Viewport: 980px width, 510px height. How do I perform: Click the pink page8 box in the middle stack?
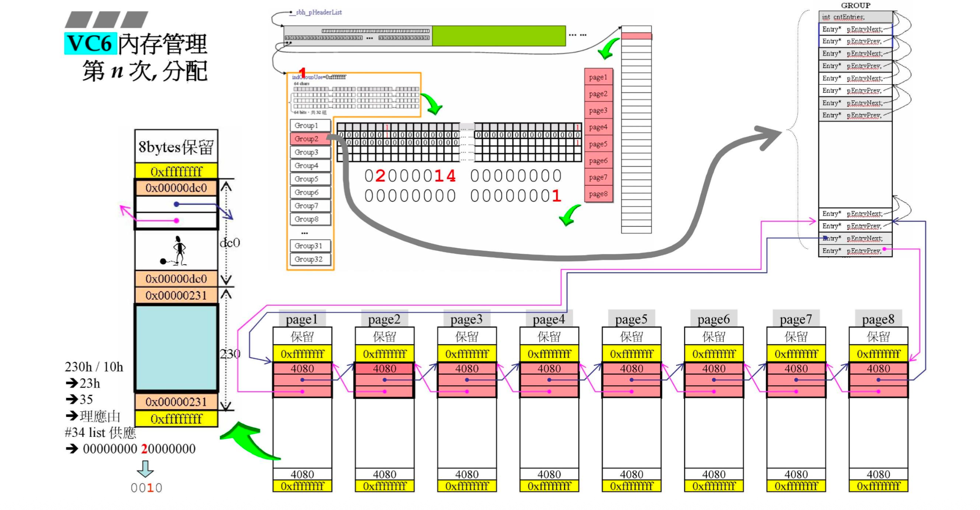598,194
